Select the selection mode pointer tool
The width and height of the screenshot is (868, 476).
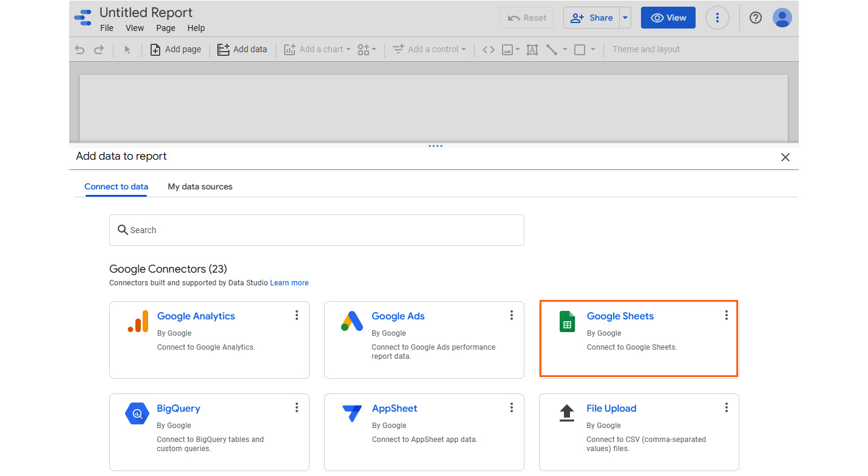click(127, 50)
